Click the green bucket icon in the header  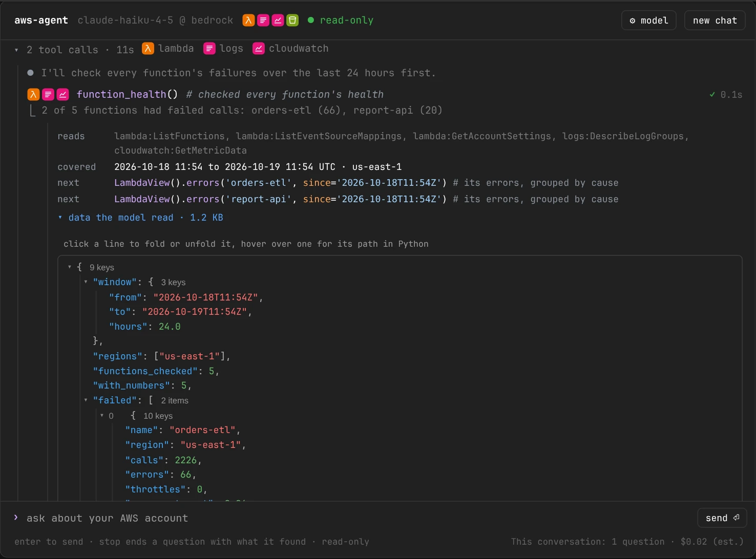coord(292,20)
